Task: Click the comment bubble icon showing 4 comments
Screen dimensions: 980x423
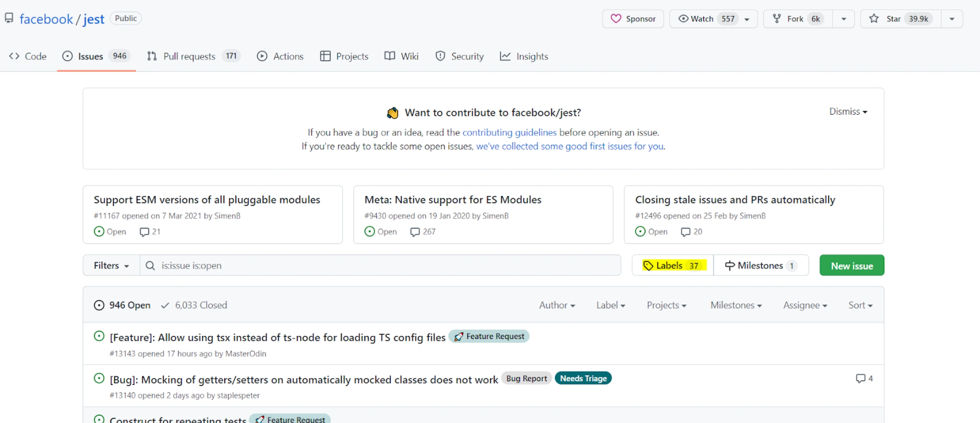Action: [860, 378]
